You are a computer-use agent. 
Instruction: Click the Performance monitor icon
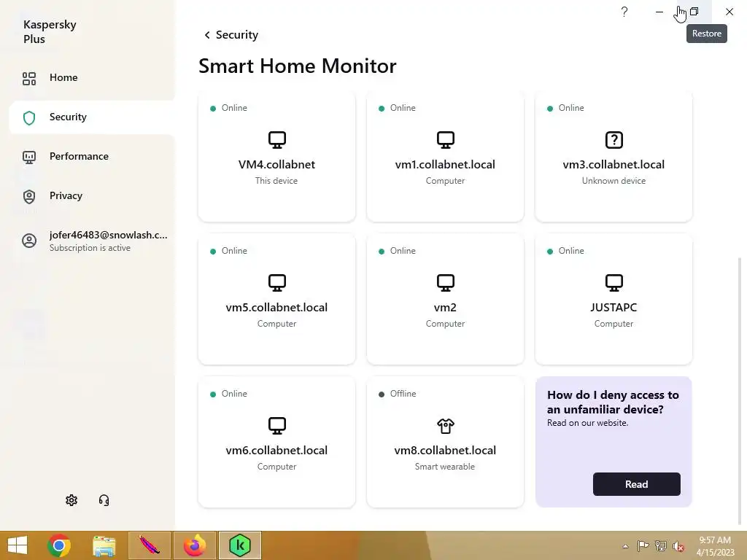click(x=29, y=157)
